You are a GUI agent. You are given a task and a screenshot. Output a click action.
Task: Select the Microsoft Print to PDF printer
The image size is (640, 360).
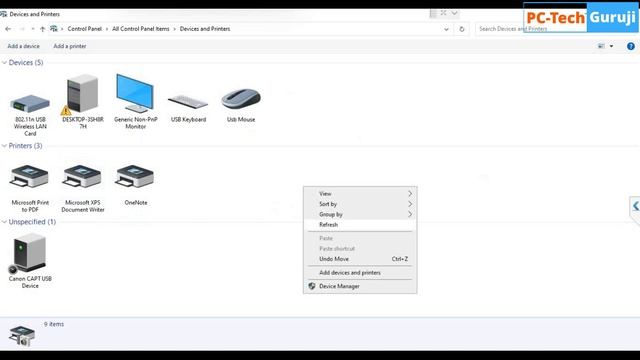coord(29,176)
